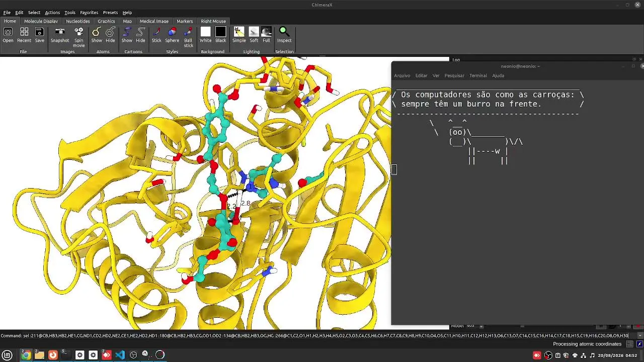Open the Linux Mint start menu

pos(8,355)
